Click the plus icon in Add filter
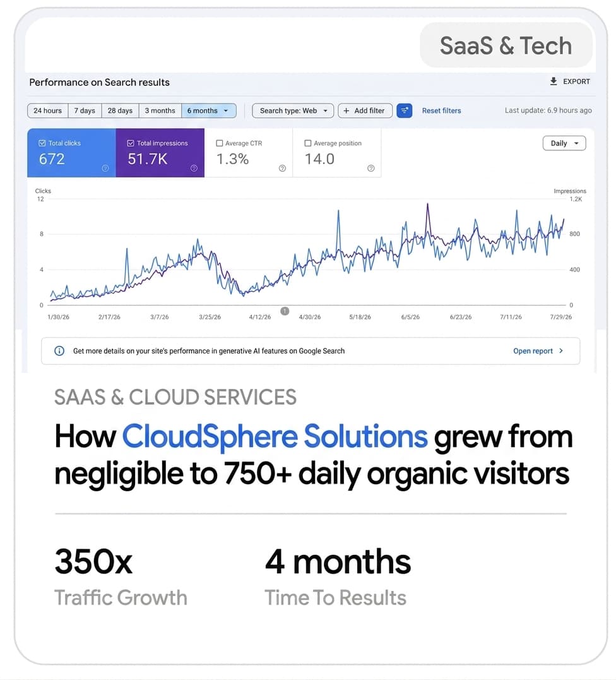 (346, 110)
